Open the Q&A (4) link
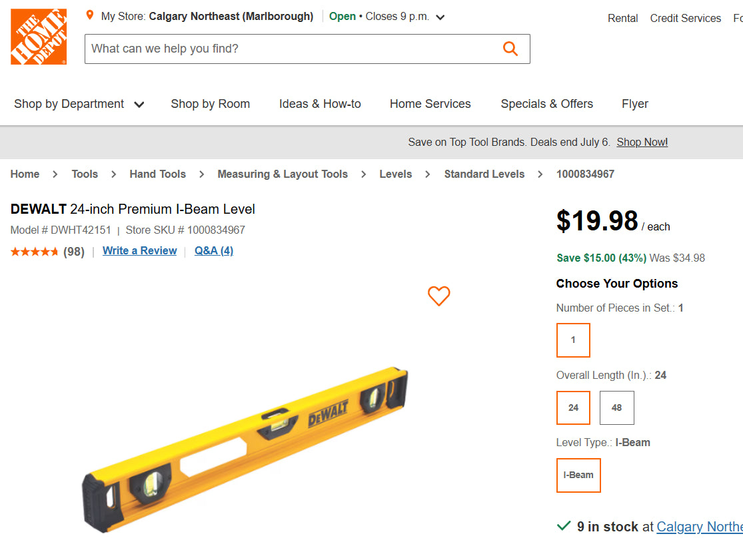This screenshot has height=560, width=743. click(x=214, y=251)
